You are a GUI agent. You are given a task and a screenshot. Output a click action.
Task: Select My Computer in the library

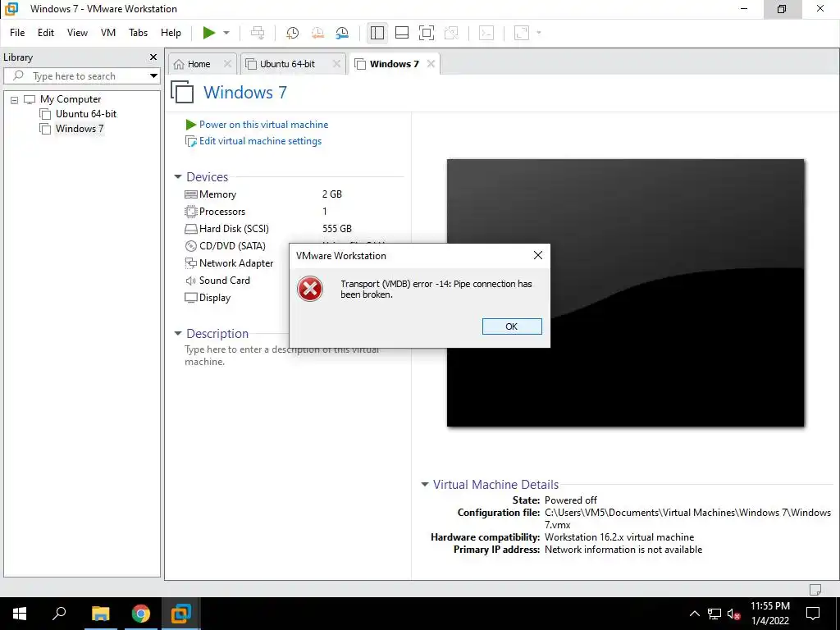click(x=71, y=99)
